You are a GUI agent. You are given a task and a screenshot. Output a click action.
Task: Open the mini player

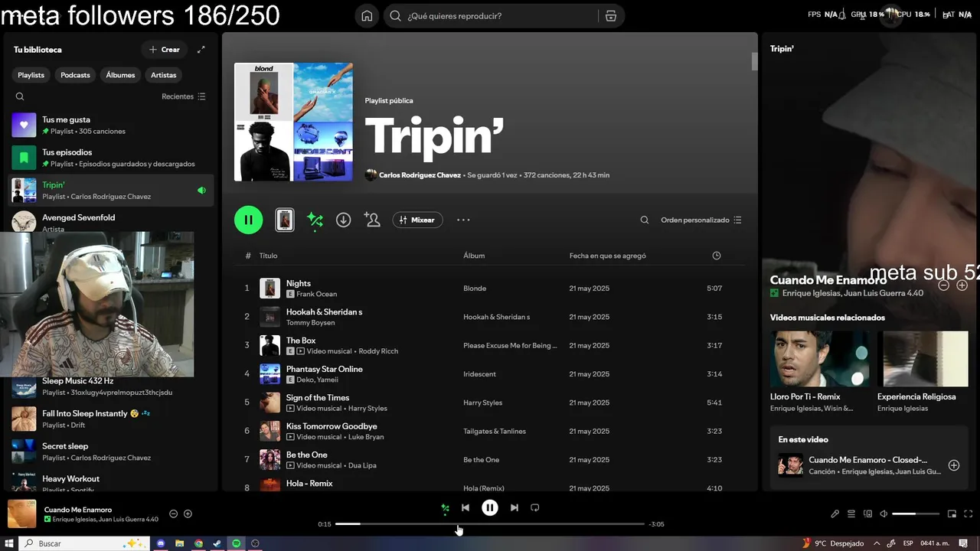952,514
